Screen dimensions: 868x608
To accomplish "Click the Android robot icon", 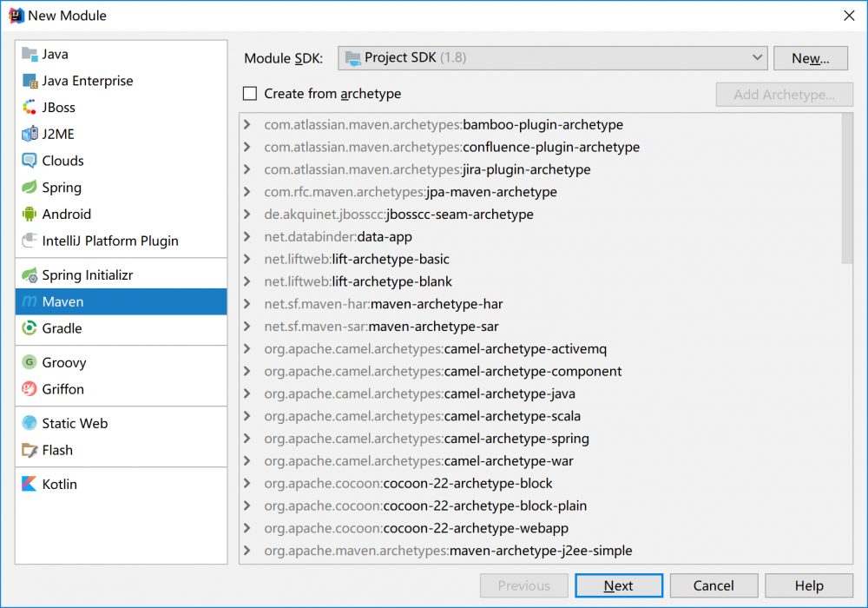I will pos(30,215).
